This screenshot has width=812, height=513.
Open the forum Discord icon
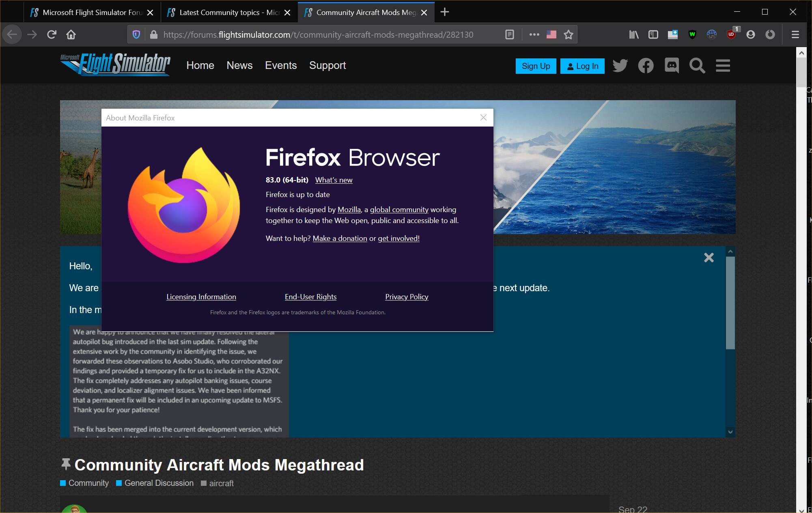tap(672, 66)
